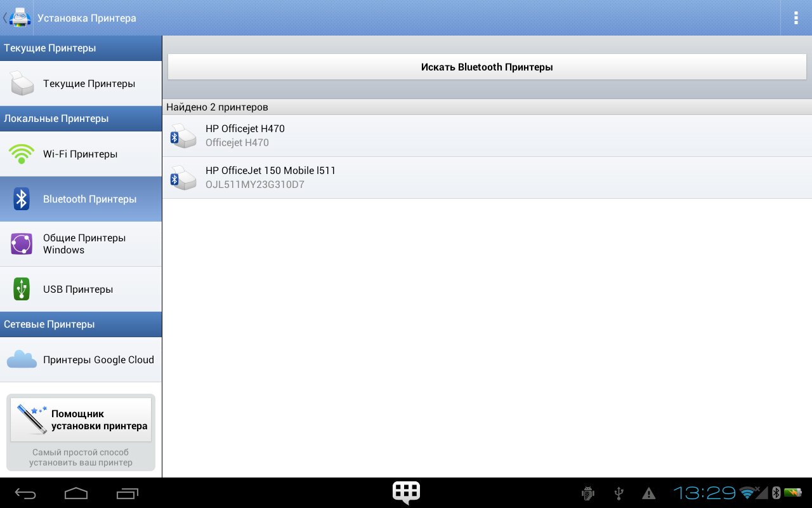Open Текущие Принтеры sidebar item
812x508 pixels.
89,84
